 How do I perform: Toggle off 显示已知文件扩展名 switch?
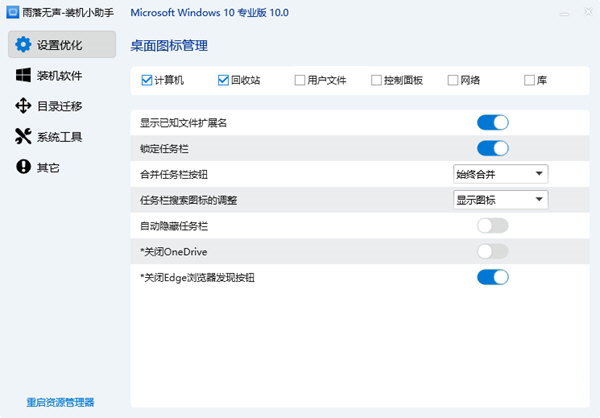click(x=493, y=122)
